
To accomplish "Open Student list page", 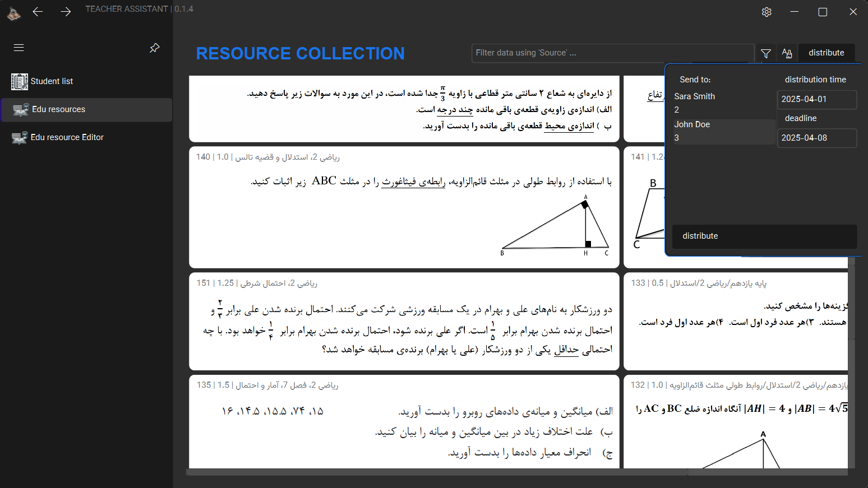I will [x=86, y=81].
